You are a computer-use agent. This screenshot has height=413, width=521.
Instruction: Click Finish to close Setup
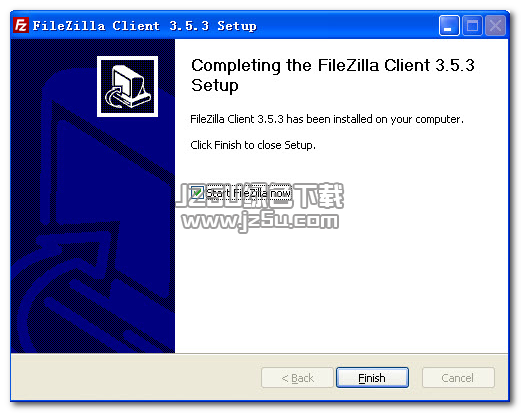372,378
